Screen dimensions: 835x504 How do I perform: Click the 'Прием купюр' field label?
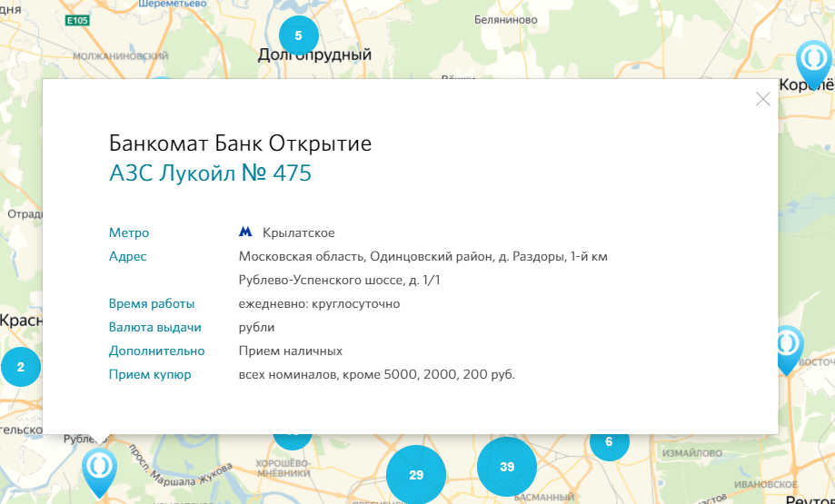coord(150,375)
